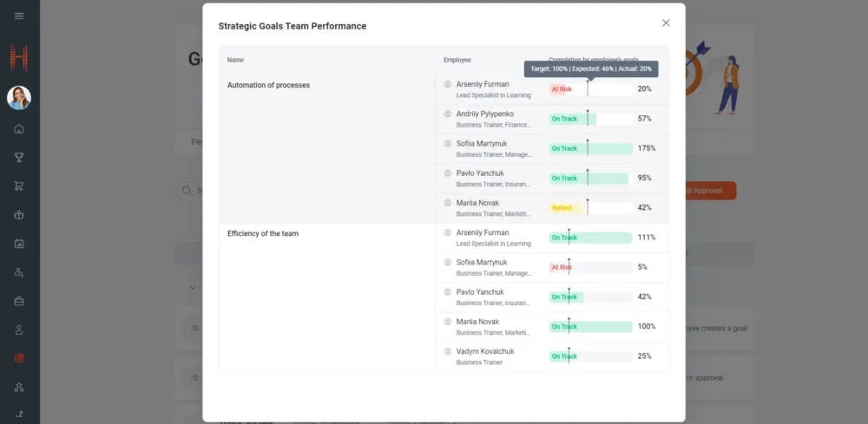Click Mariia Novak's Behind progress bar

pos(590,208)
